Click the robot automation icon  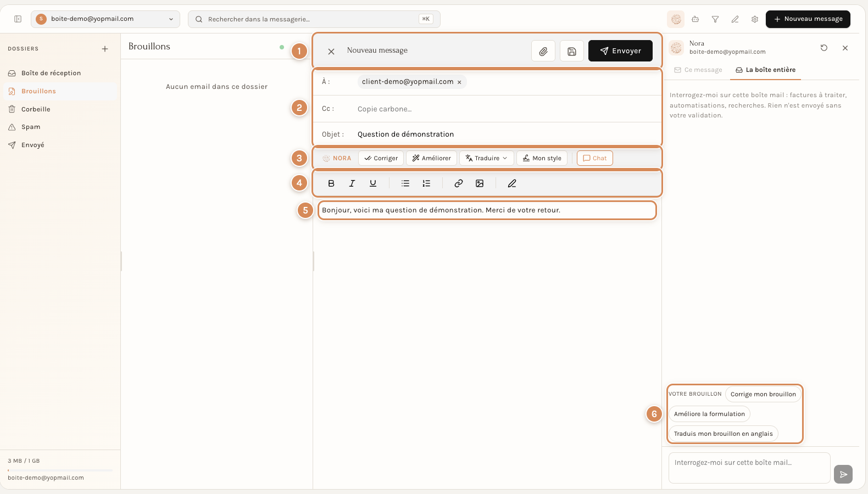pos(695,19)
